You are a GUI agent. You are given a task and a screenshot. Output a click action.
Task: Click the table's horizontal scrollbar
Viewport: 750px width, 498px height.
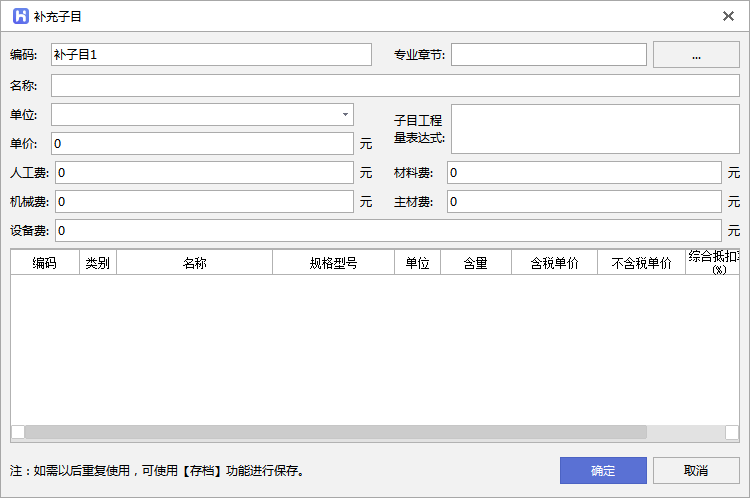click(x=335, y=432)
